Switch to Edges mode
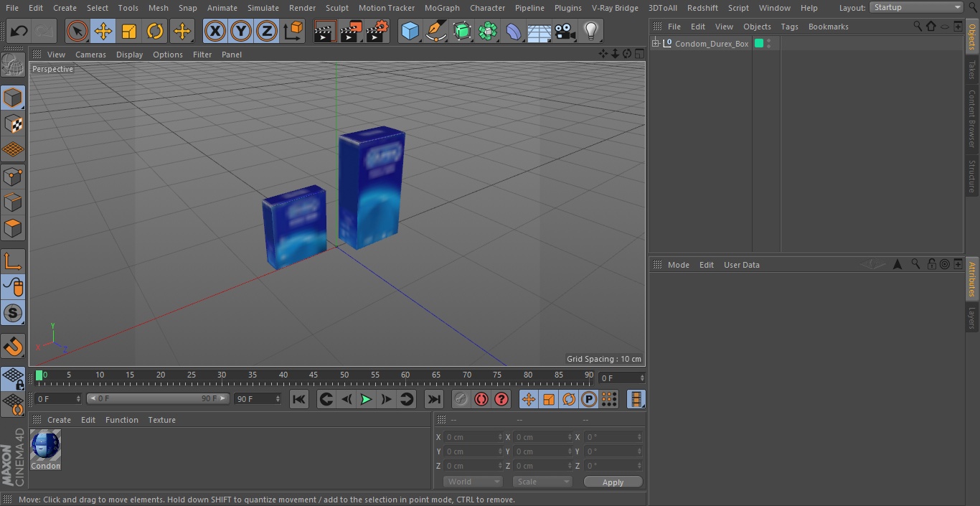 click(x=13, y=202)
